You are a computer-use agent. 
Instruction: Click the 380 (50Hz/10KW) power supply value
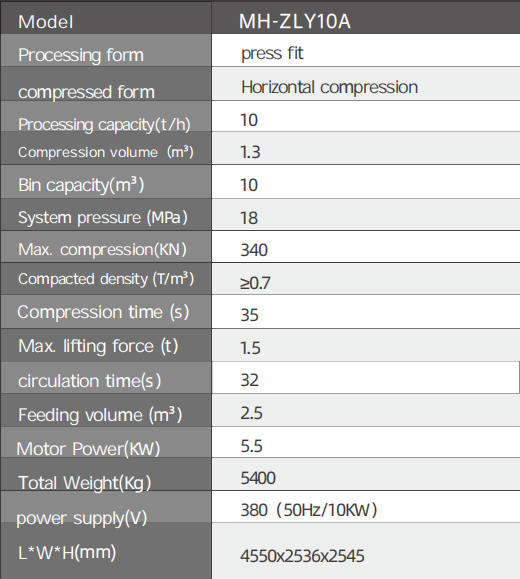pyautogui.click(x=309, y=510)
